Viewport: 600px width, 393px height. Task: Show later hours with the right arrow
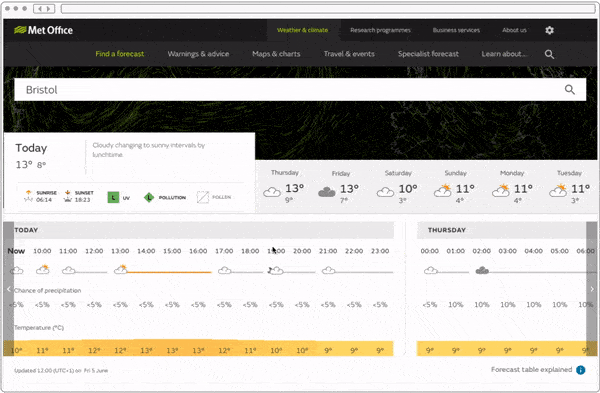point(592,289)
